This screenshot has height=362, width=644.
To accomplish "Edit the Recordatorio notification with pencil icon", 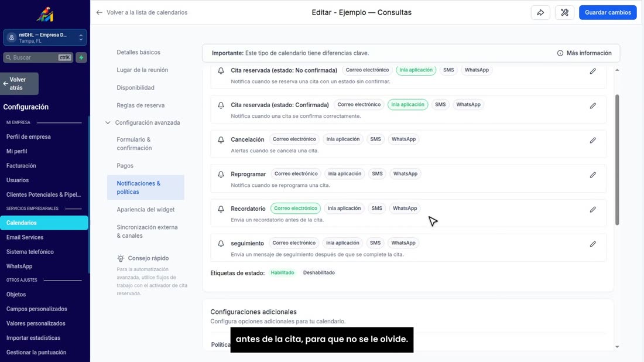I will 592,210.
